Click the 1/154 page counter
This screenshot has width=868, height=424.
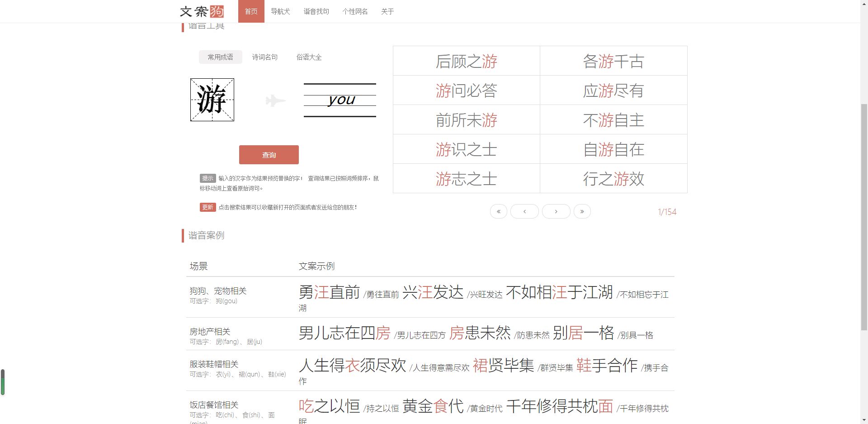667,212
